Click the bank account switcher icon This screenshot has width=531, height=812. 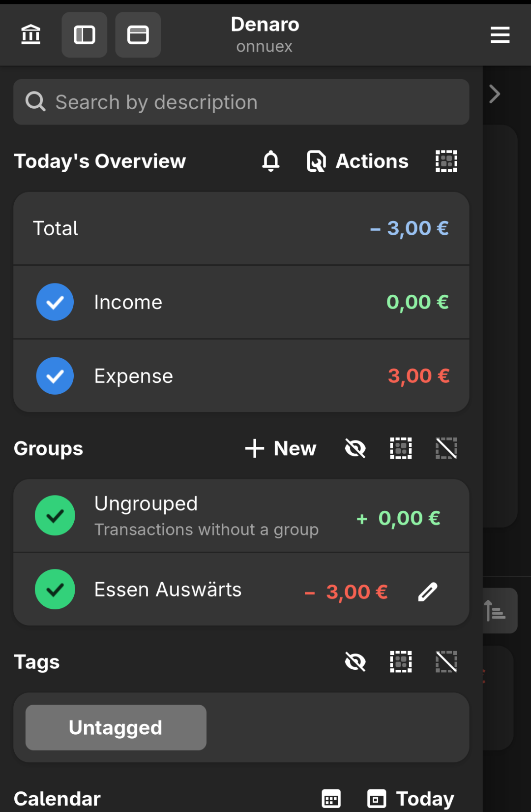(31, 35)
